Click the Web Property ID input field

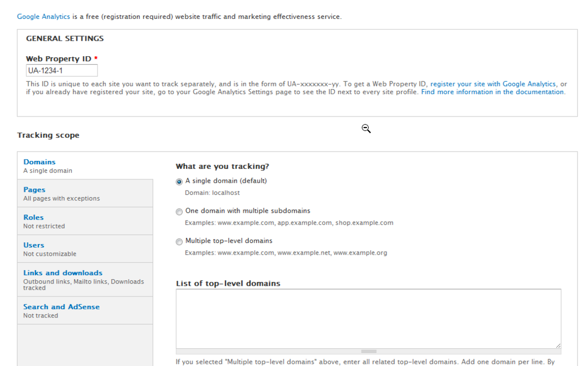61,70
